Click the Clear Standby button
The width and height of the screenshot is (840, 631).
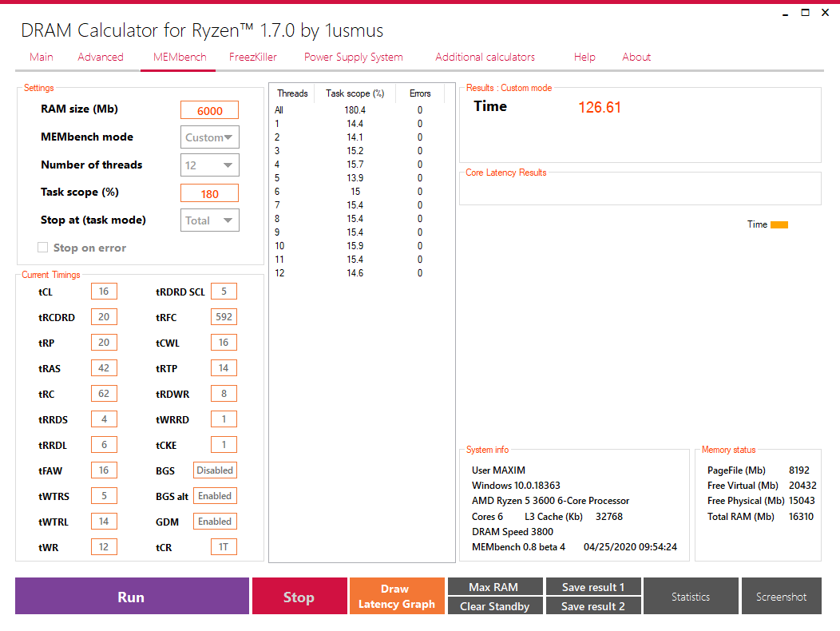495,605
